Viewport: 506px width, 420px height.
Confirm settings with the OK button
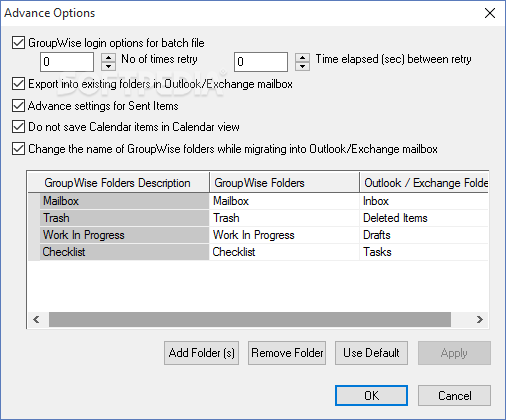371,396
